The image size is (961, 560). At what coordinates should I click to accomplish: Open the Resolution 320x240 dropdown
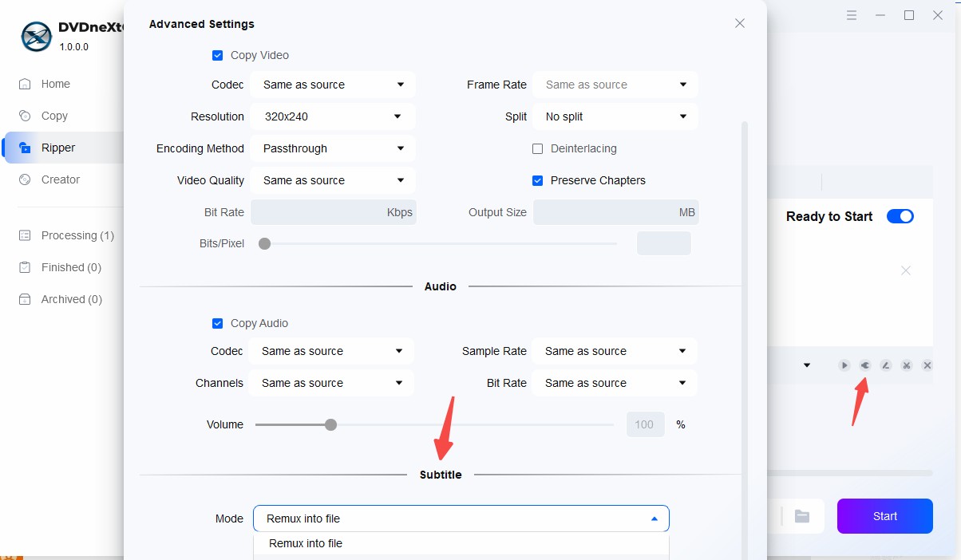coord(333,116)
